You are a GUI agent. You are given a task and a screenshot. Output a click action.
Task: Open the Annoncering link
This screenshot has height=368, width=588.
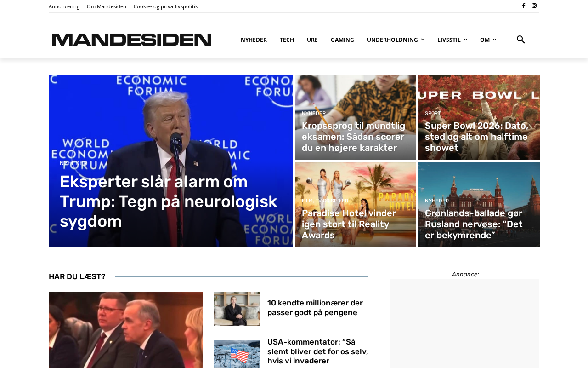[64, 6]
